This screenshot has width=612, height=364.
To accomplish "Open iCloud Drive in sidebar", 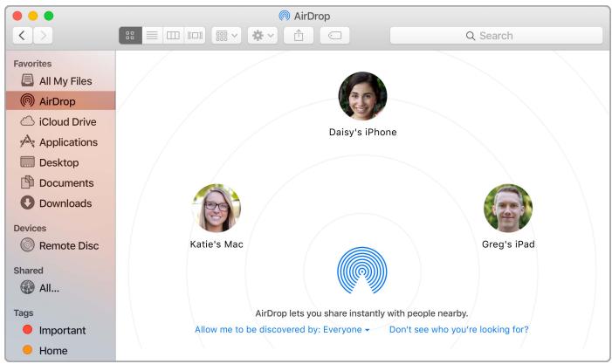I will click(61, 121).
